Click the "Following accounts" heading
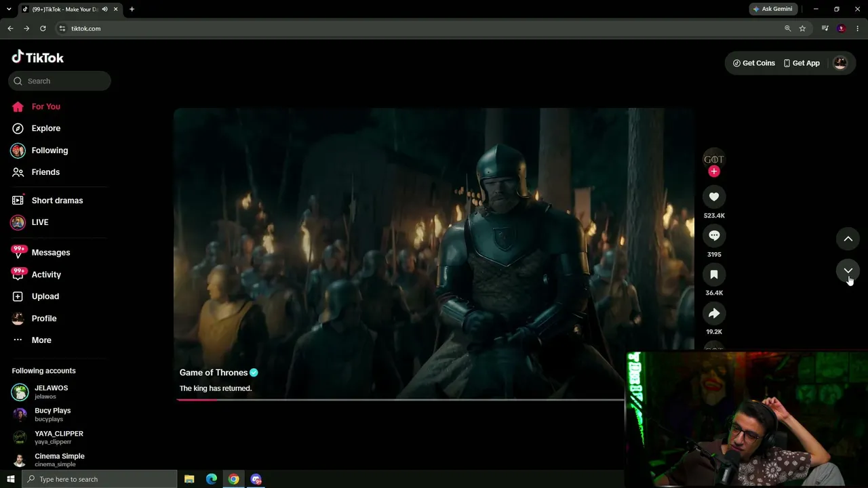868x488 pixels. pyautogui.click(x=43, y=371)
